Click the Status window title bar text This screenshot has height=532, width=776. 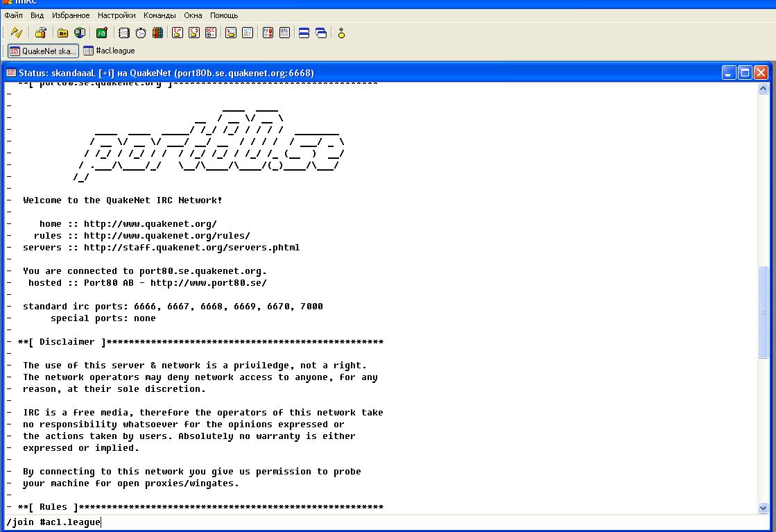point(166,74)
